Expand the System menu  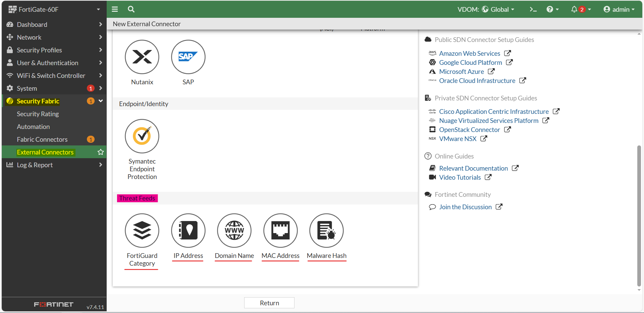pyautogui.click(x=54, y=88)
